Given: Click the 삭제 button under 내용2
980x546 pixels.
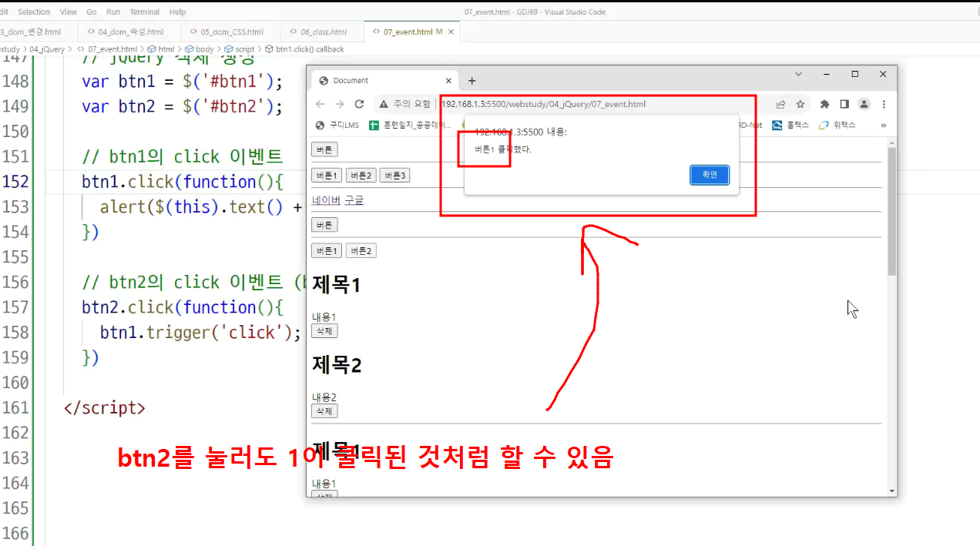Looking at the screenshot, I should tap(324, 411).
